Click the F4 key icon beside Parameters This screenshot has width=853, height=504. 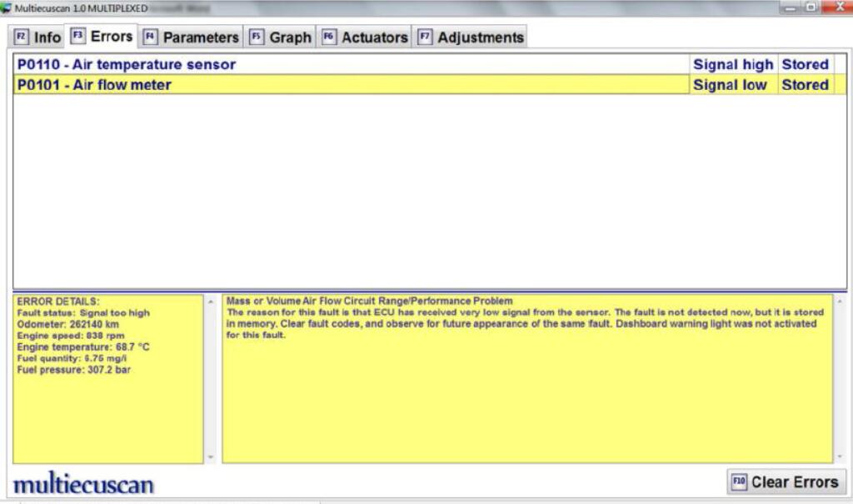pos(150,37)
